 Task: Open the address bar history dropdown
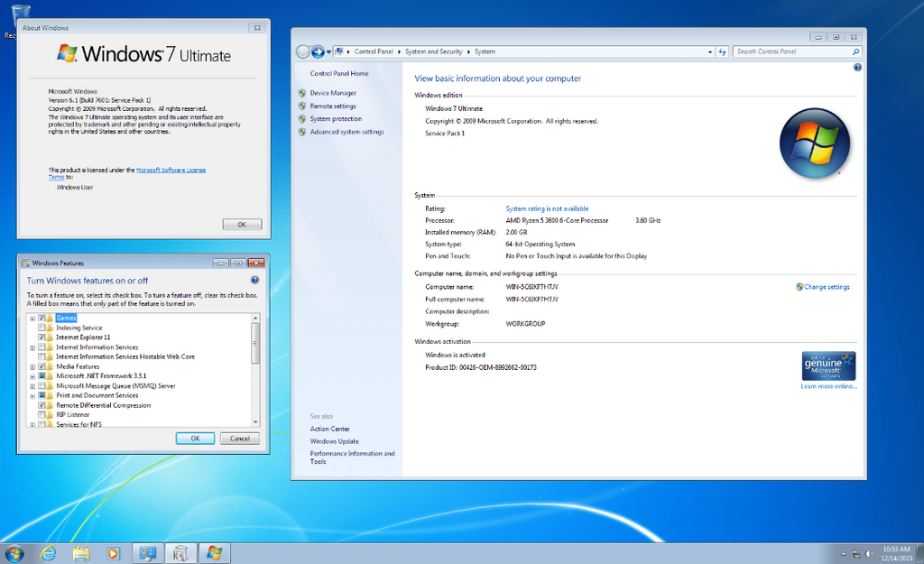(x=709, y=51)
